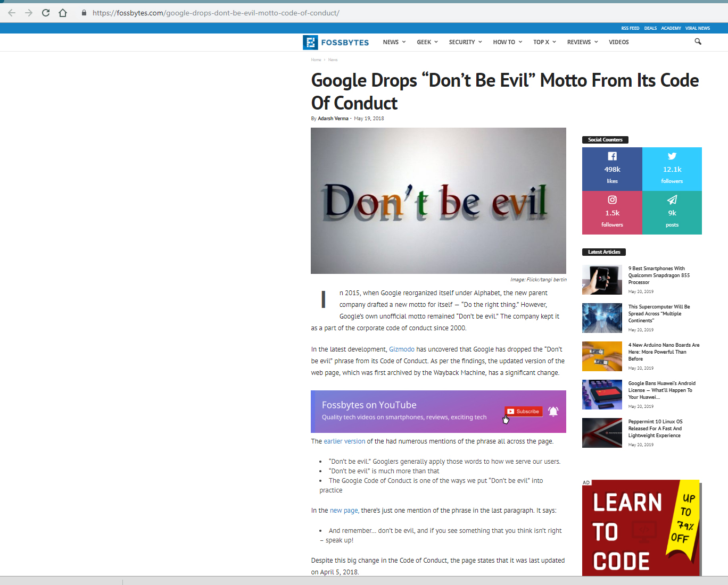The height and width of the screenshot is (585, 728).
Task: Click the YouTube Subscribe button
Action: click(x=524, y=411)
